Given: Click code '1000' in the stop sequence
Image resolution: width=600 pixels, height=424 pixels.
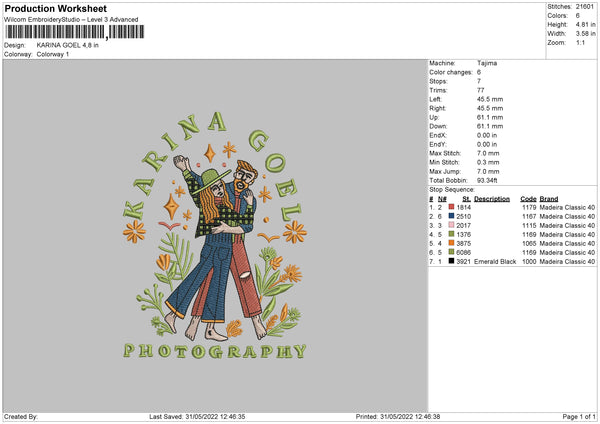Looking at the screenshot, I should [x=529, y=262].
